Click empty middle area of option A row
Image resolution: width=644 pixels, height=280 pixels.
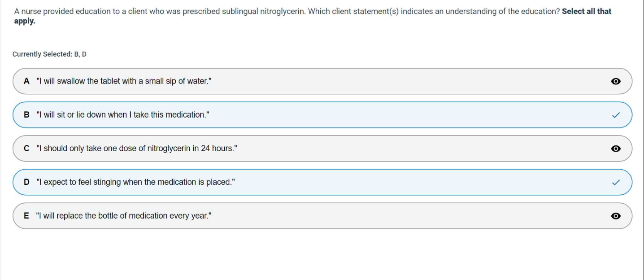point(404,81)
